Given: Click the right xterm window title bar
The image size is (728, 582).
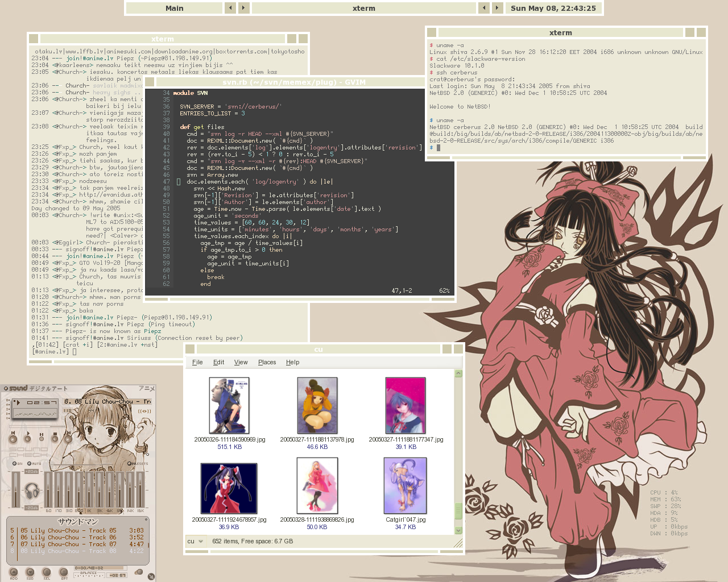Looking at the screenshot, I should point(561,32).
